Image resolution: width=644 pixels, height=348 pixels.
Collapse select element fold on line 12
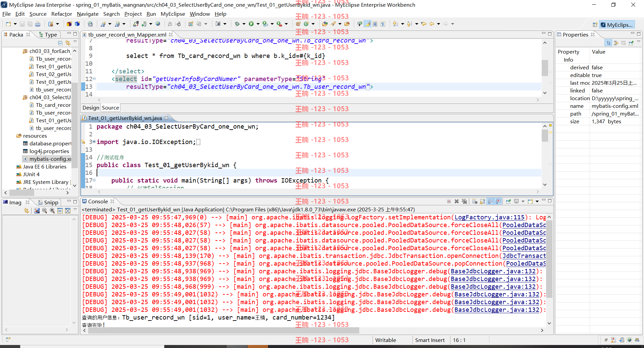point(94,79)
